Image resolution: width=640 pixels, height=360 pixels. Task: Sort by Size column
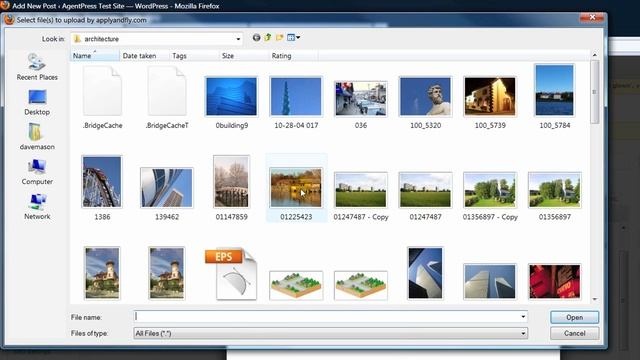point(244,56)
